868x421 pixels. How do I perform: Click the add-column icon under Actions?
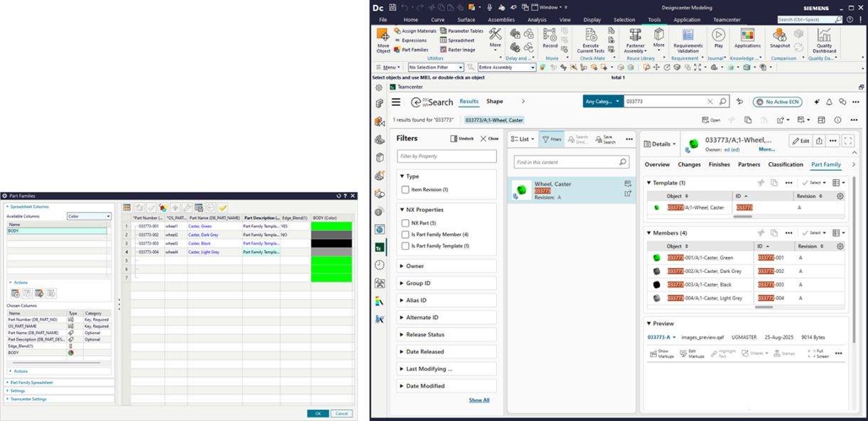click(15, 293)
